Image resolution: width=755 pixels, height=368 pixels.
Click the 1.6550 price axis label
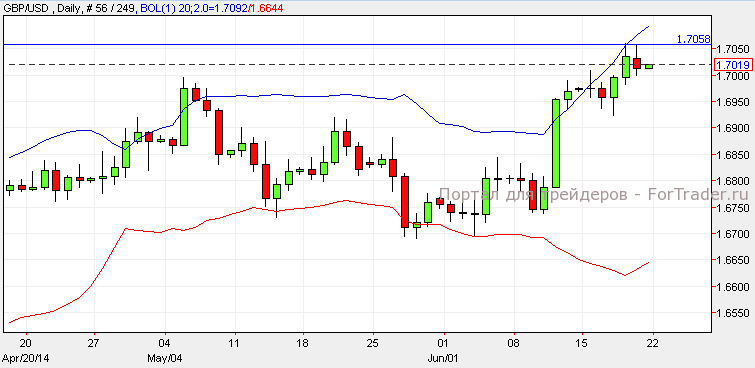(733, 314)
